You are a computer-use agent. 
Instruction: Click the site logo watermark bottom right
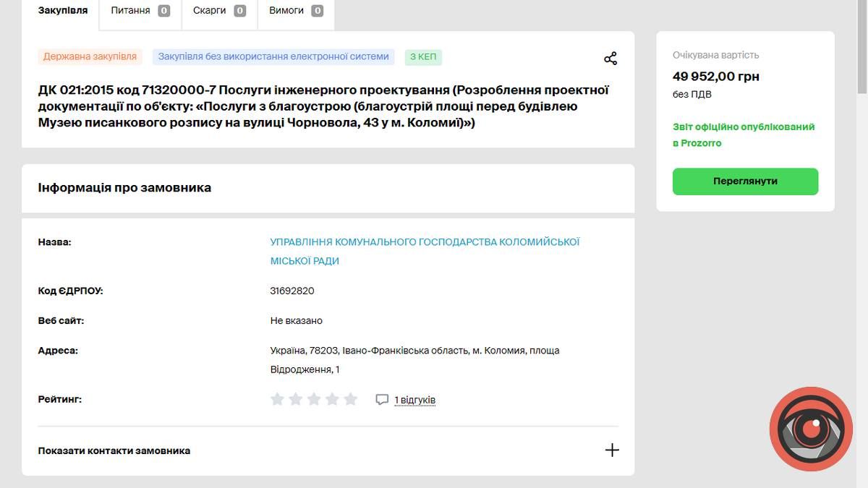810,428
